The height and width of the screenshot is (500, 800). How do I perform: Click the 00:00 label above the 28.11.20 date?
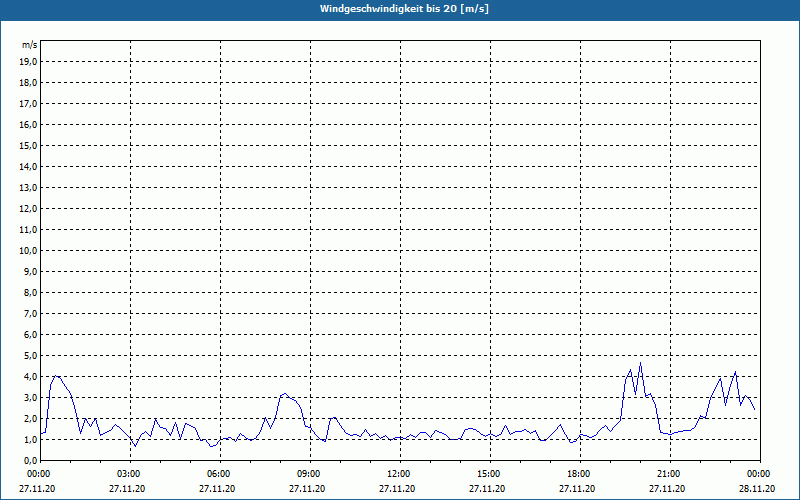[760, 474]
